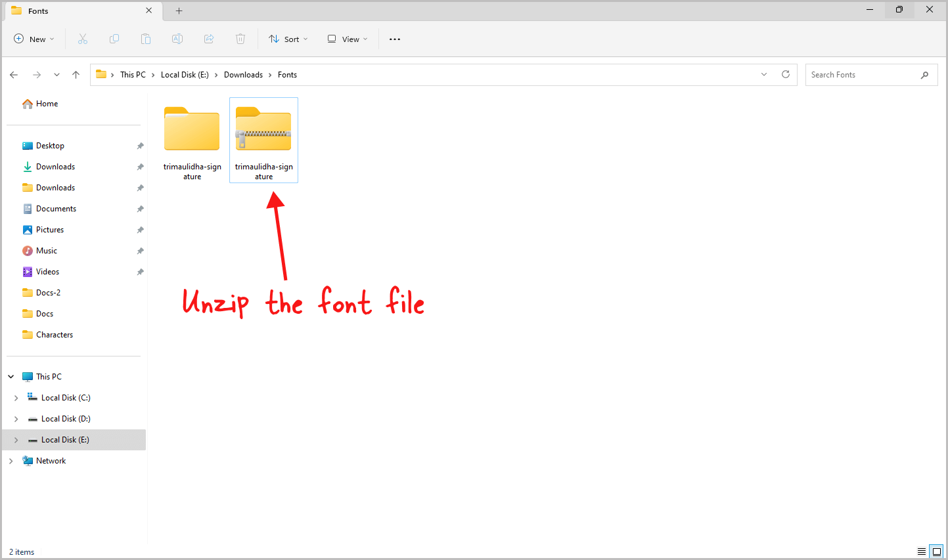Unpin the Pictures folder from Quick Access
Screen dimensions: 948x560
coord(139,229)
